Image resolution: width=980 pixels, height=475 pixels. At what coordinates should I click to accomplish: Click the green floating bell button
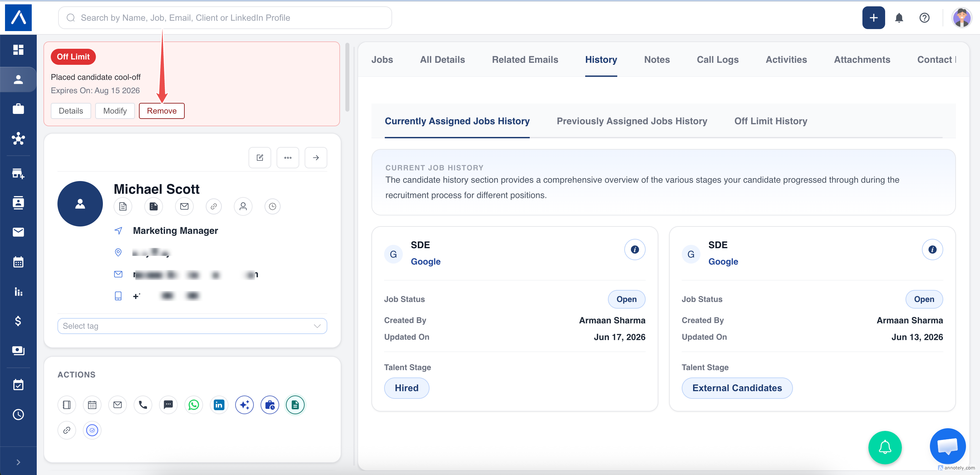[884, 447]
